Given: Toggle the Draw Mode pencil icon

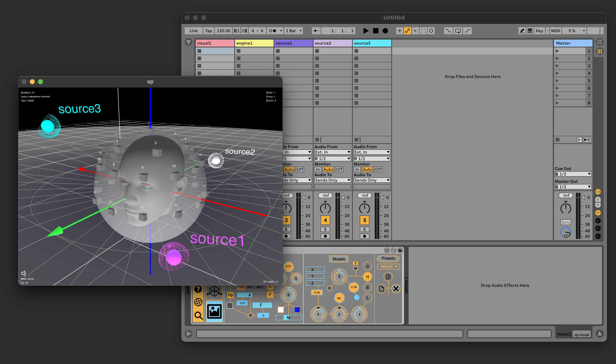Looking at the screenshot, I should (x=522, y=31).
